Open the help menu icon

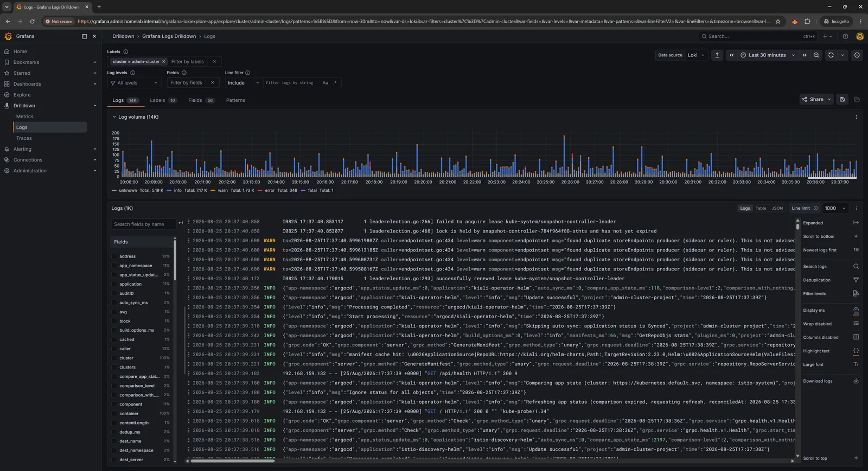click(x=845, y=36)
